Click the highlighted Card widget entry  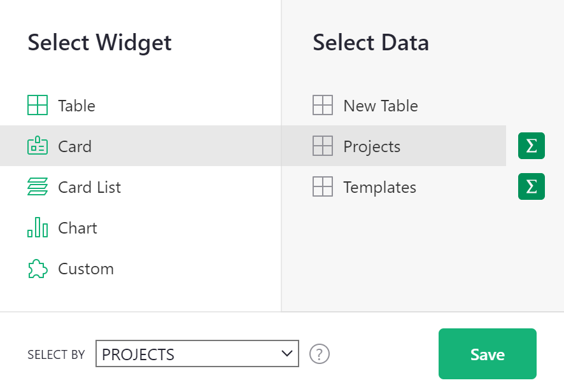tap(75, 146)
